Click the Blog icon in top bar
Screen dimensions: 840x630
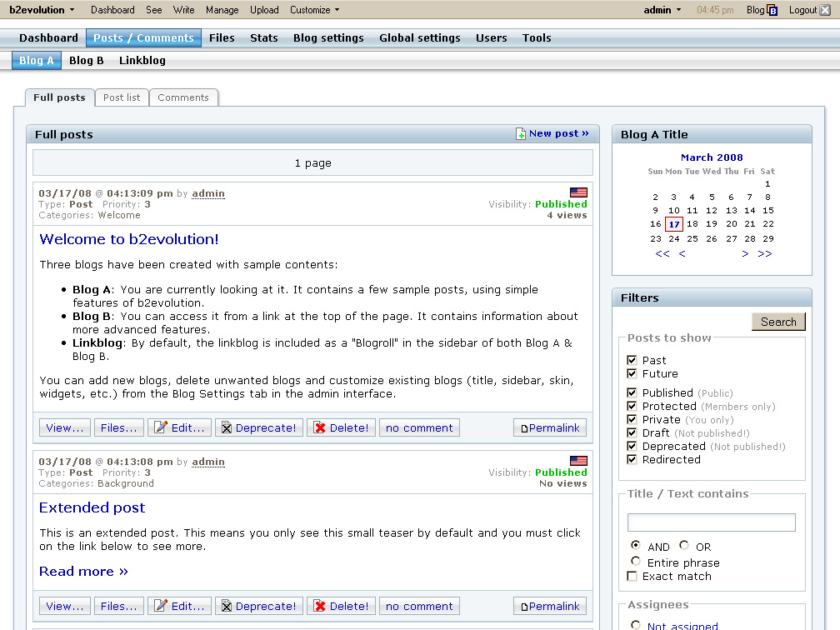[772, 10]
